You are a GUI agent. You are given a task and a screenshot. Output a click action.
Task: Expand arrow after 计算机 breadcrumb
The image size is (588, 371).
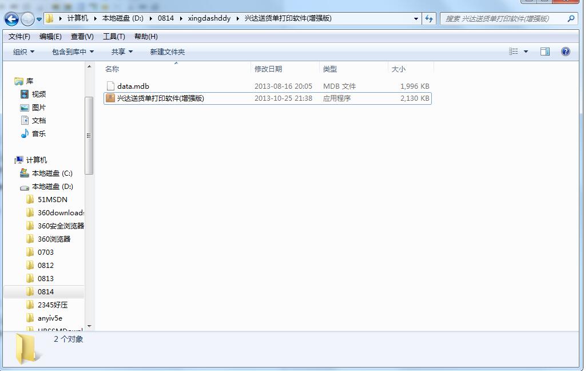pyautogui.click(x=96, y=18)
